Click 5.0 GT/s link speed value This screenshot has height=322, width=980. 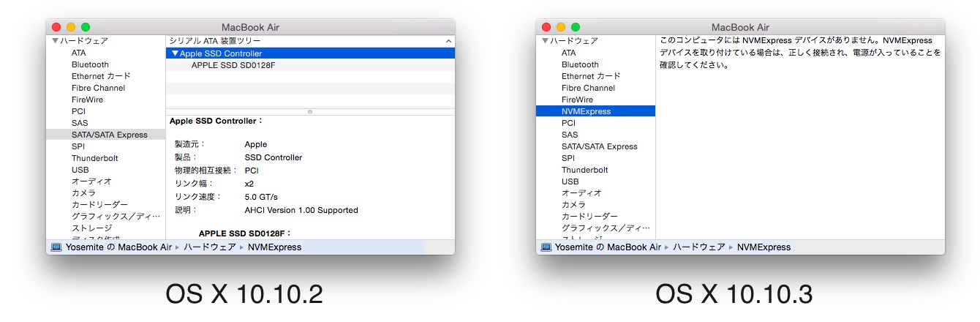(x=261, y=197)
